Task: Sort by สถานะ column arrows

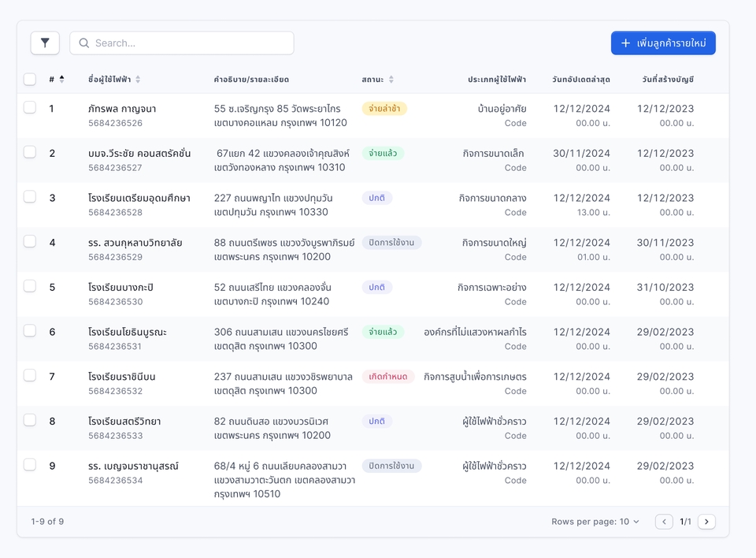Action: click(x=391, y=80)
